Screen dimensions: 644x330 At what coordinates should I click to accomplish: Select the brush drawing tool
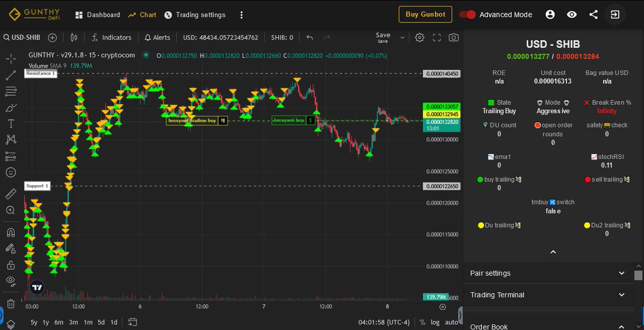pos(10,107)
